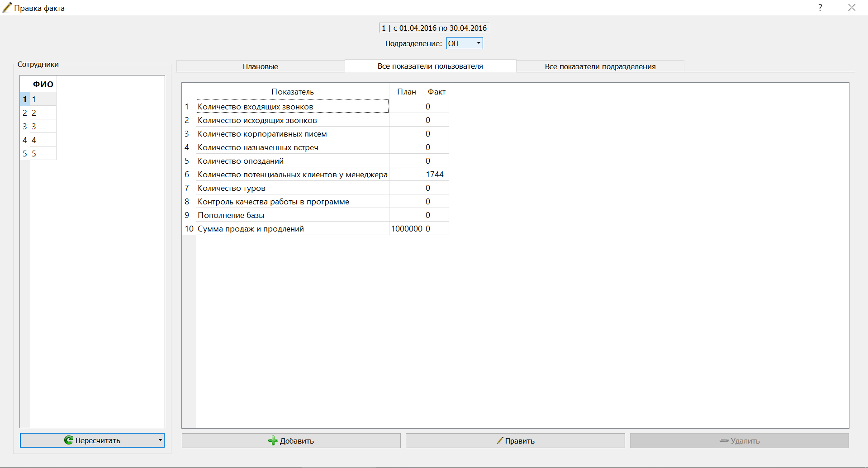
Task: Select row Контроль качества работы в программе
Action: [293, 202]
